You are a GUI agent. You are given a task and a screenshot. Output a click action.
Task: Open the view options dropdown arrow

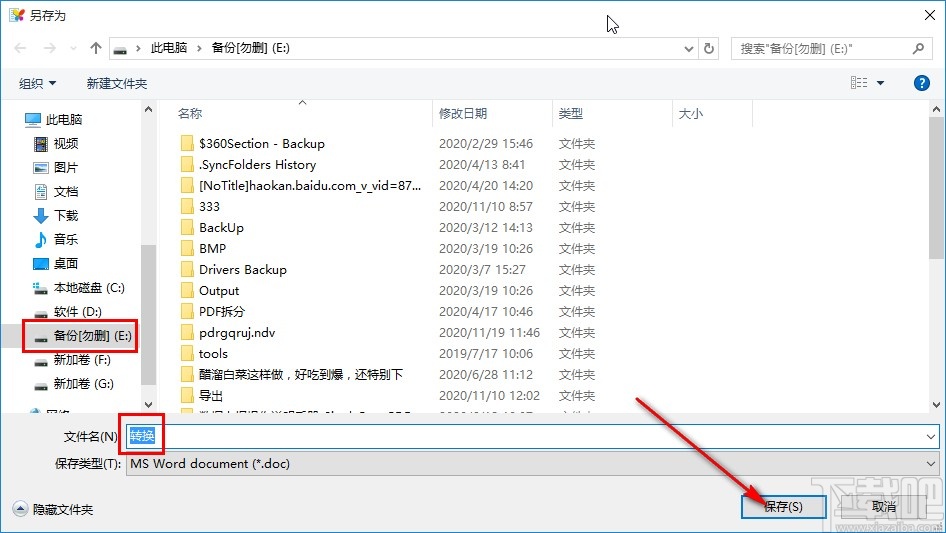(x=880, y=83)
